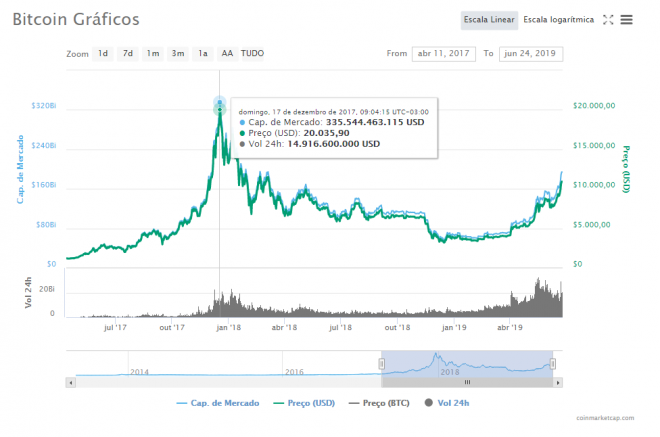This screenshot has height=437, width=660.
Task: Click the out '18 x-axis label
Action: point(397,328)
